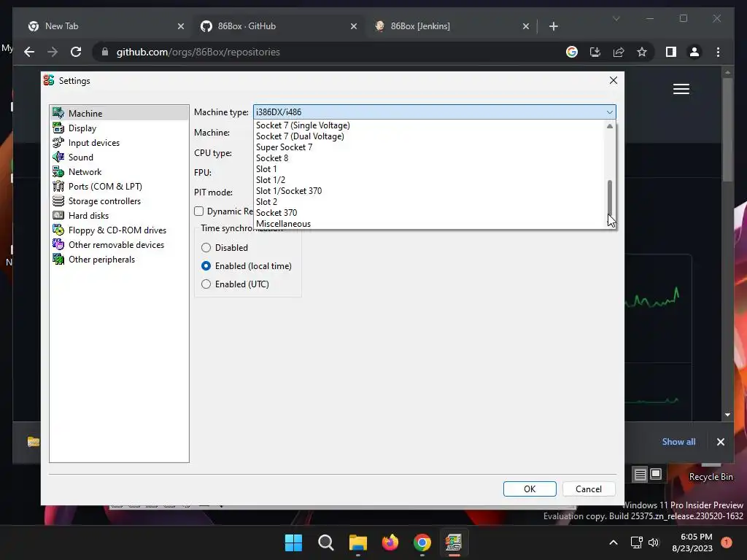Cancel the Settings dialog

[589, 489]
